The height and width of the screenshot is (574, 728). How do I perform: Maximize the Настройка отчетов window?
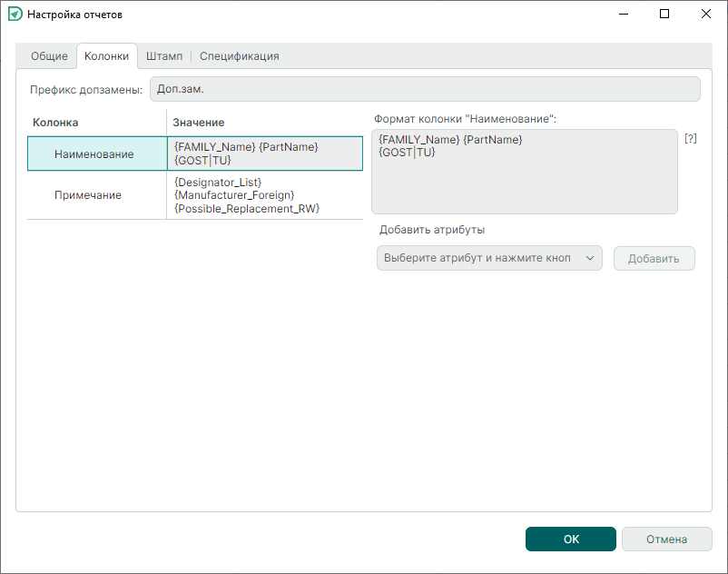(x=664, y=15)
